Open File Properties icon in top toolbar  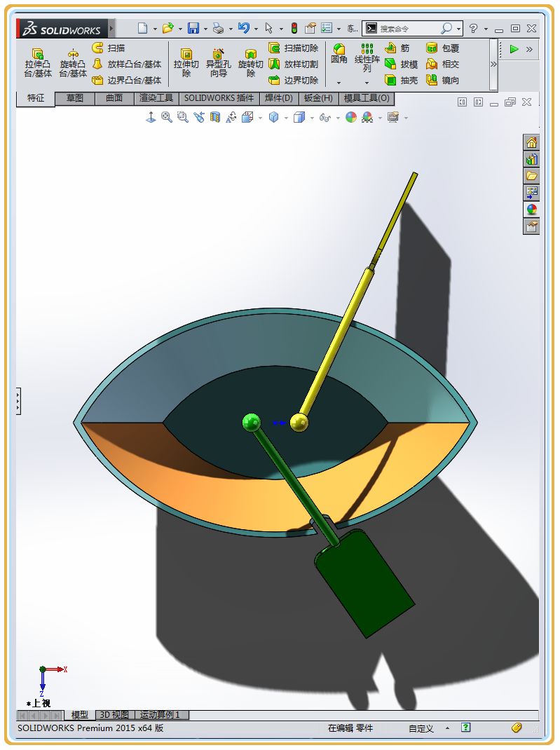310,29
